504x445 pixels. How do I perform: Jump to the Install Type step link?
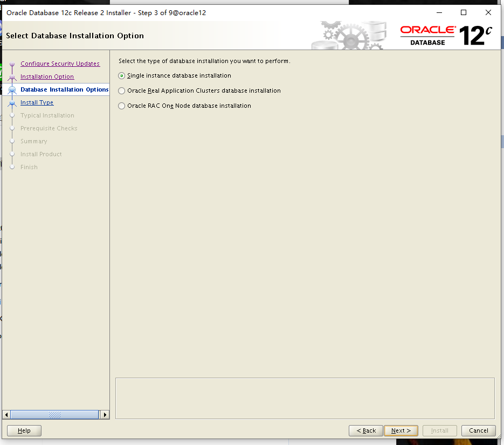tap(37, 102)
